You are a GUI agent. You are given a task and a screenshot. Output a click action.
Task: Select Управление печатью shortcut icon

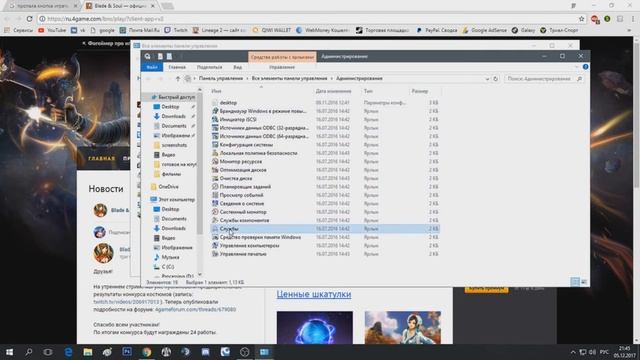215,254
